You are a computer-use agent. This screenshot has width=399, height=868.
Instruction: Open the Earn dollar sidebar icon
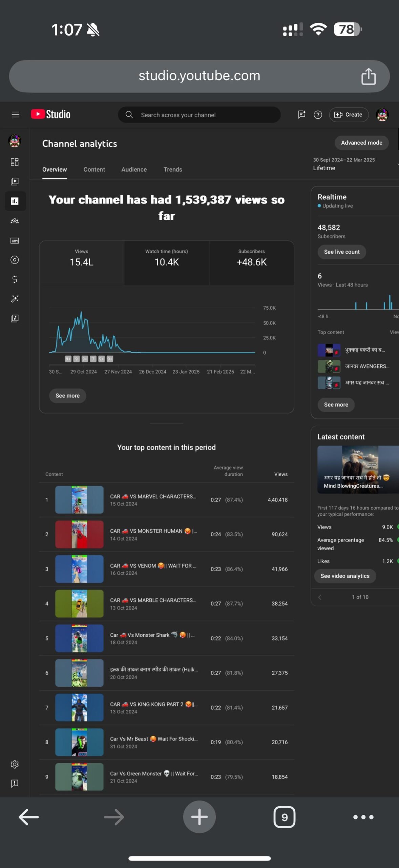pos(15,279)
